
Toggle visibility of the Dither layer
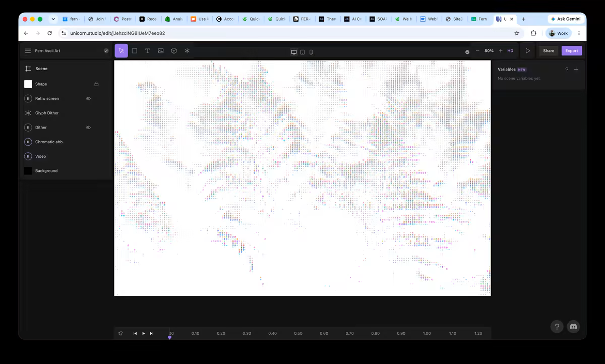coord(88,128)
